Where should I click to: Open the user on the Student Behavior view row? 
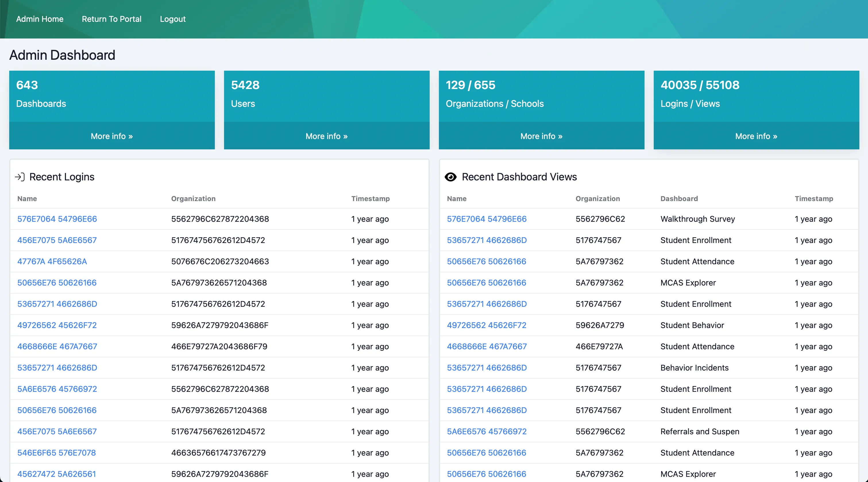[486, 325]
